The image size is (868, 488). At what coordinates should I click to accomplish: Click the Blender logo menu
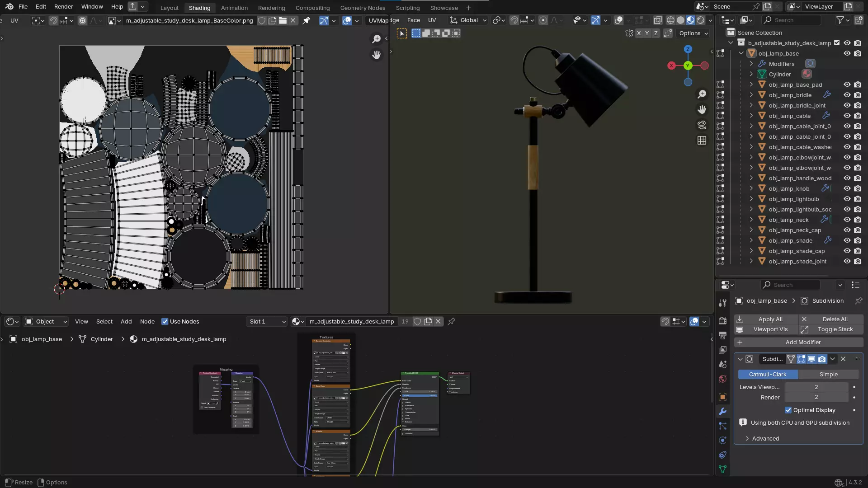click(9, 7)
